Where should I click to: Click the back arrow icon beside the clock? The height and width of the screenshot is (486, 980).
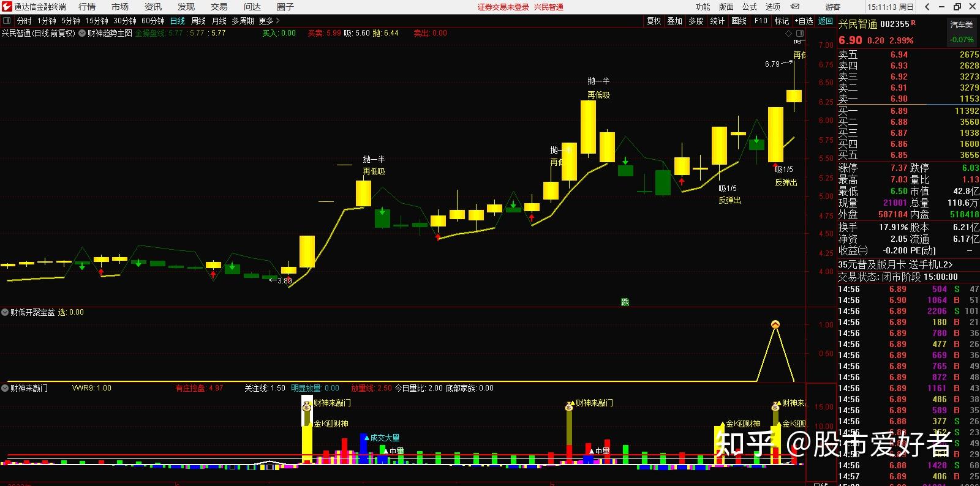(927, 7)
